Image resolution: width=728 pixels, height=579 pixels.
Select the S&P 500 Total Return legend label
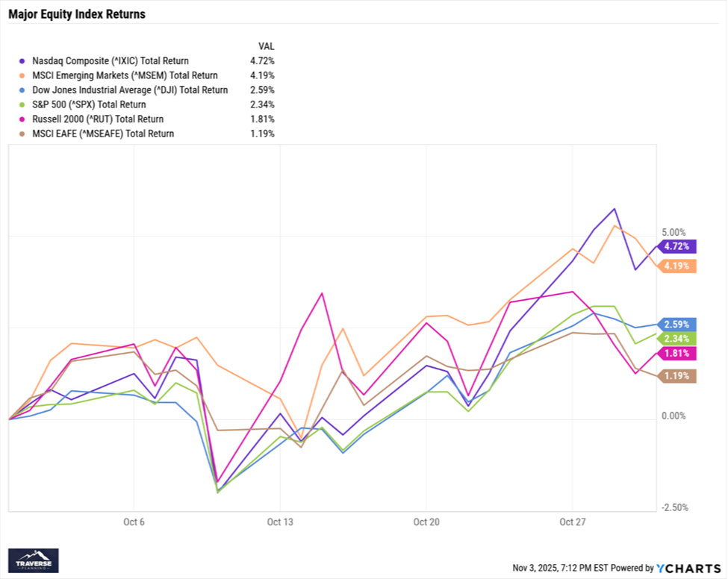[89, 104]
